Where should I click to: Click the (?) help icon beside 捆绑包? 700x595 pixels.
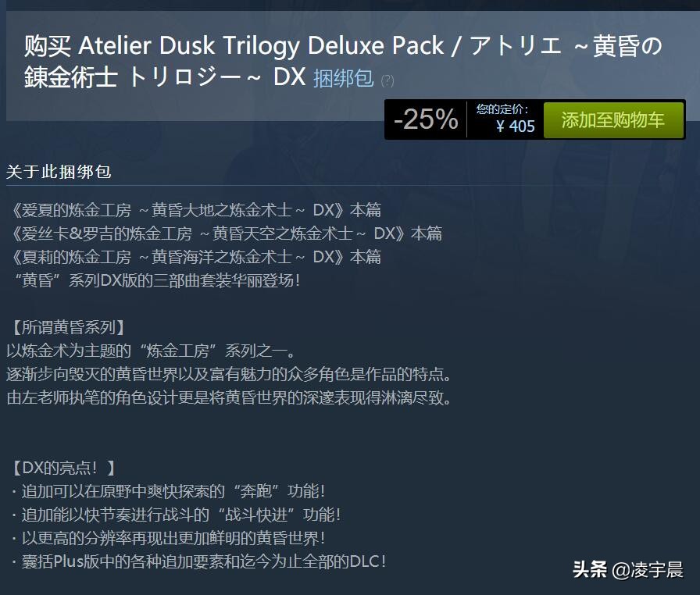pos(387,80)
